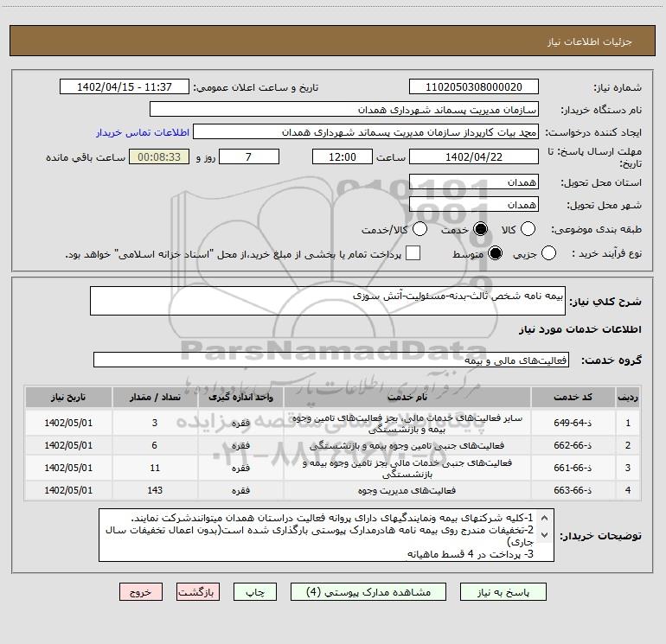Image resolution: width=666 pixels, height=644 pixels.
Task: Click the گروه خدمت field فعالیت‌های مالی و بیمه
Action: [331, 360]
